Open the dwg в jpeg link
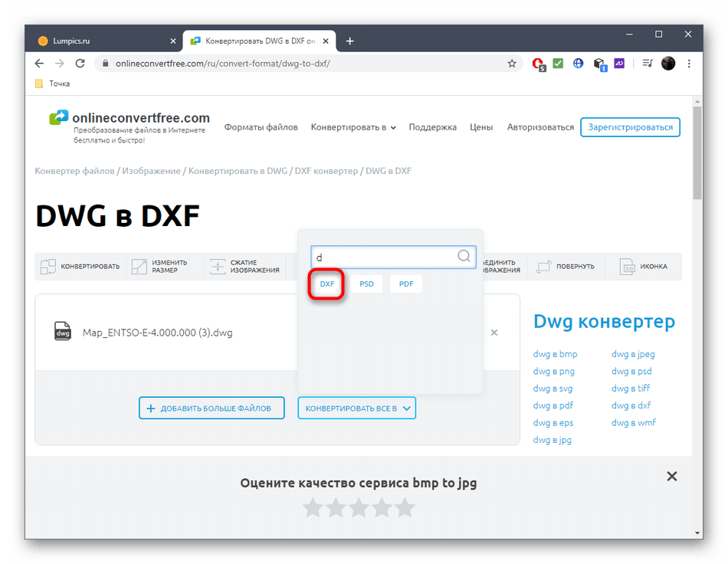The height and width of the screenshot is (564, 728). point(633,354)
